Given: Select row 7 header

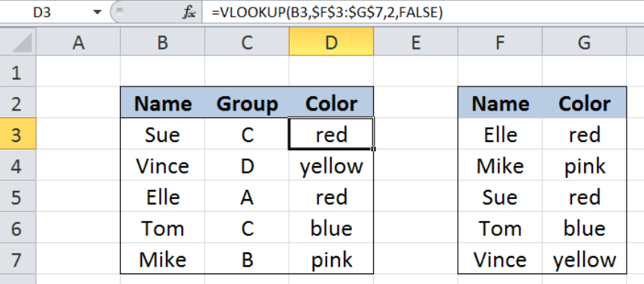Looking at the screenshot, I should (x=18, y=258).
